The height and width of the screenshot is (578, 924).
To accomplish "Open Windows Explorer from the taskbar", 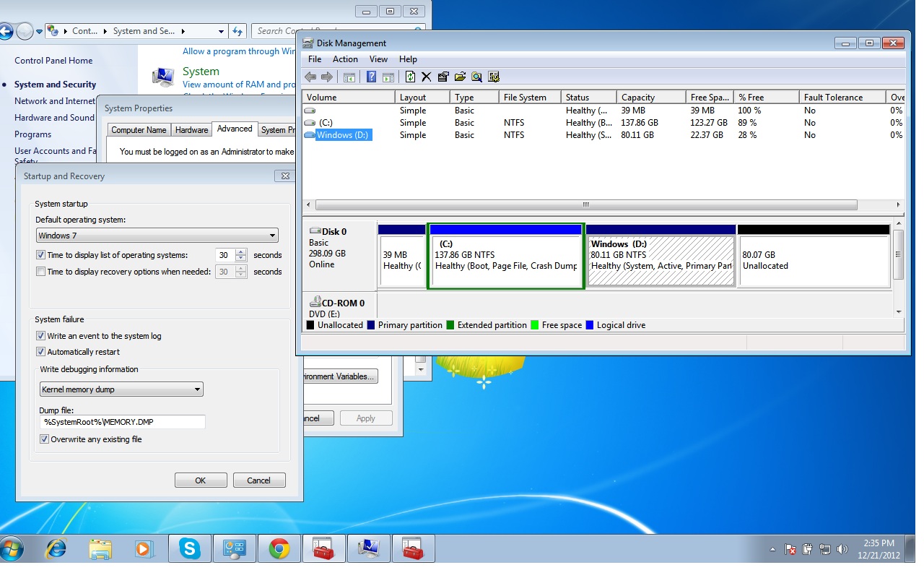I will coord(100,549).
